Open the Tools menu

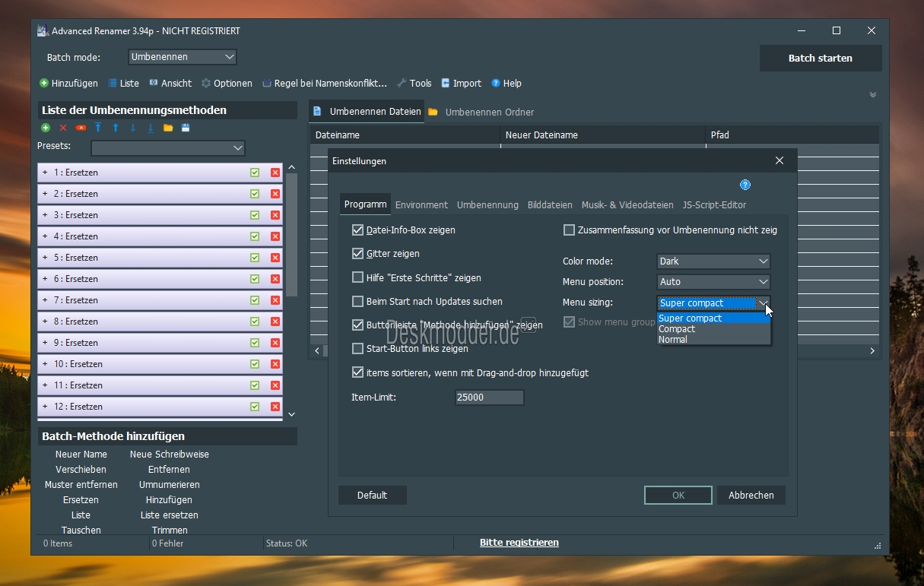(414, 83)
